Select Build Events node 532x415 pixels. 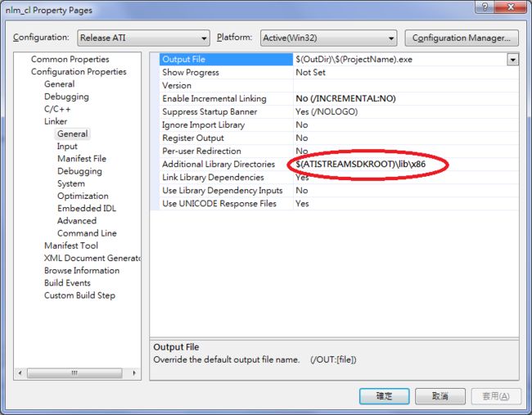pyautogui.click(x=67, y=282)
